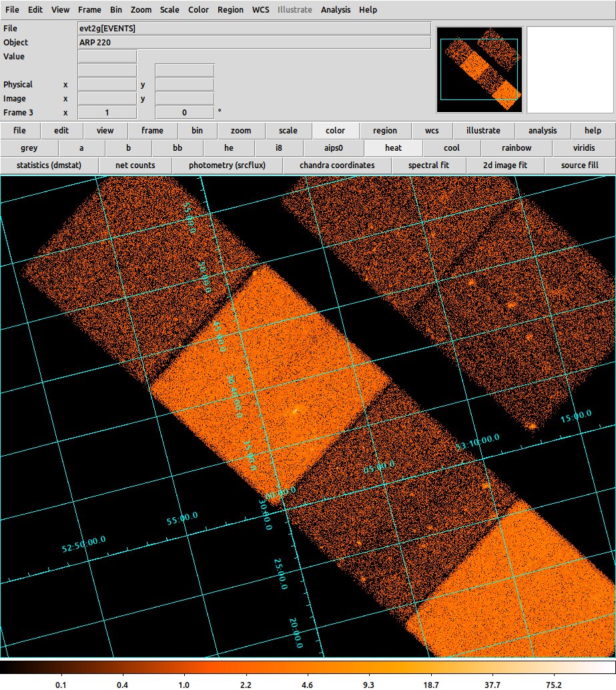Select the 'i8' colormap
This screenshot has height=690, width=616.
[278, 148]
